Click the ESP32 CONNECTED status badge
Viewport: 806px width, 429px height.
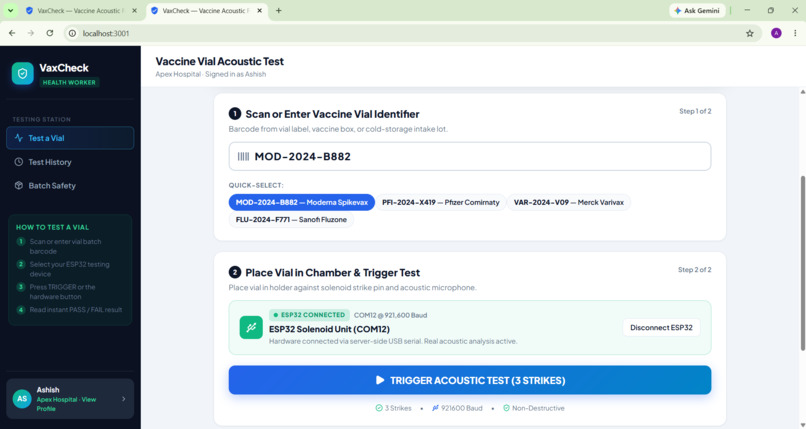309,315
